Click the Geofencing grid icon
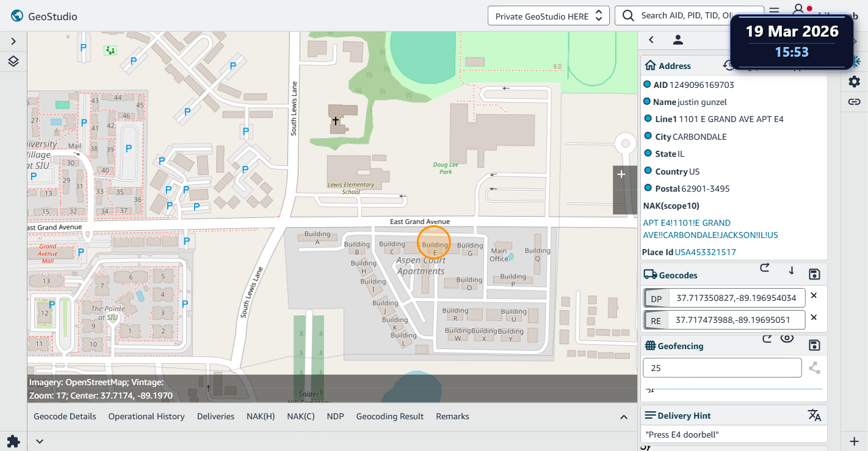 [x=650, y=346]
